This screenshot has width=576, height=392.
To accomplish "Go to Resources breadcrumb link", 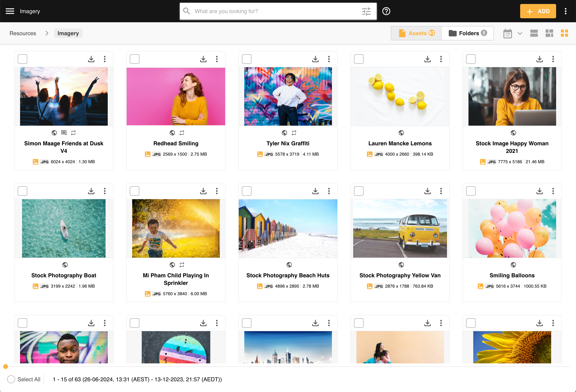I will (x=23, y=33).
